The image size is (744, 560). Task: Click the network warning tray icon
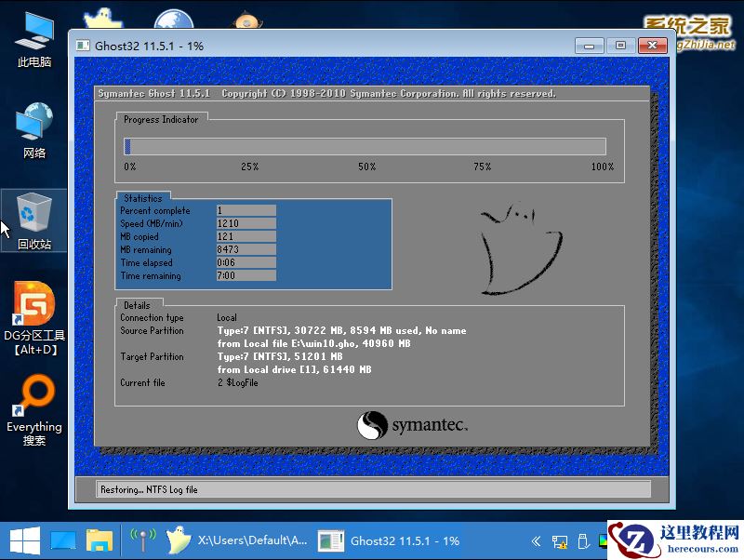click(x=560, y=541)
